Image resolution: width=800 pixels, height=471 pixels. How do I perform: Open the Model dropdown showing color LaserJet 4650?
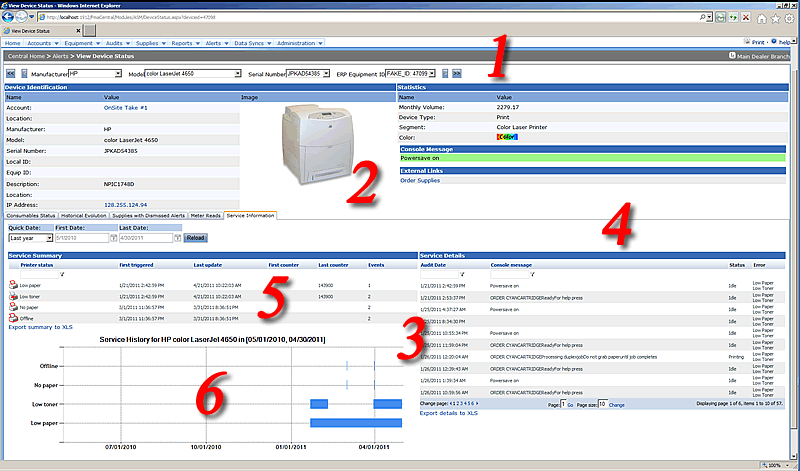[x=193, y=73]
